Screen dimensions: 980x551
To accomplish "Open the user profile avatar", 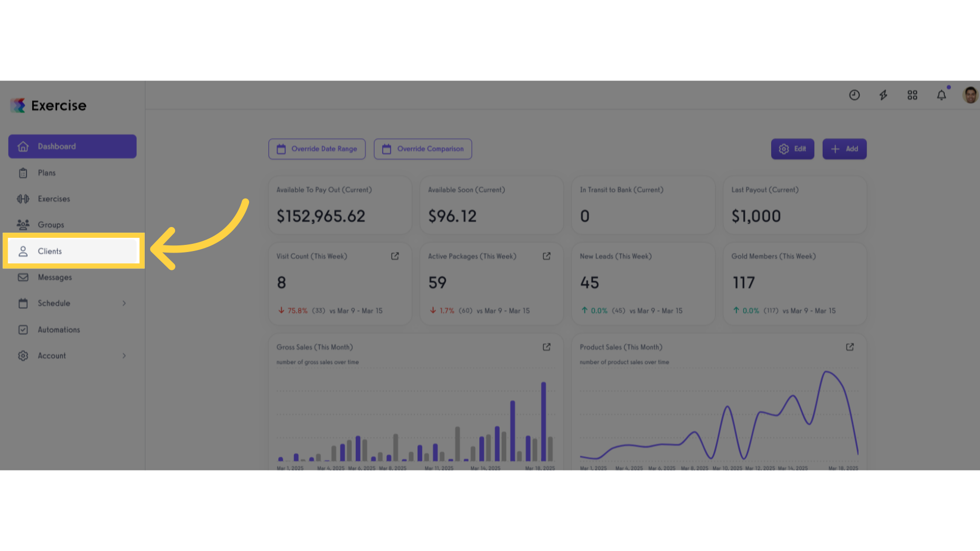I will (x=970, y=95).
